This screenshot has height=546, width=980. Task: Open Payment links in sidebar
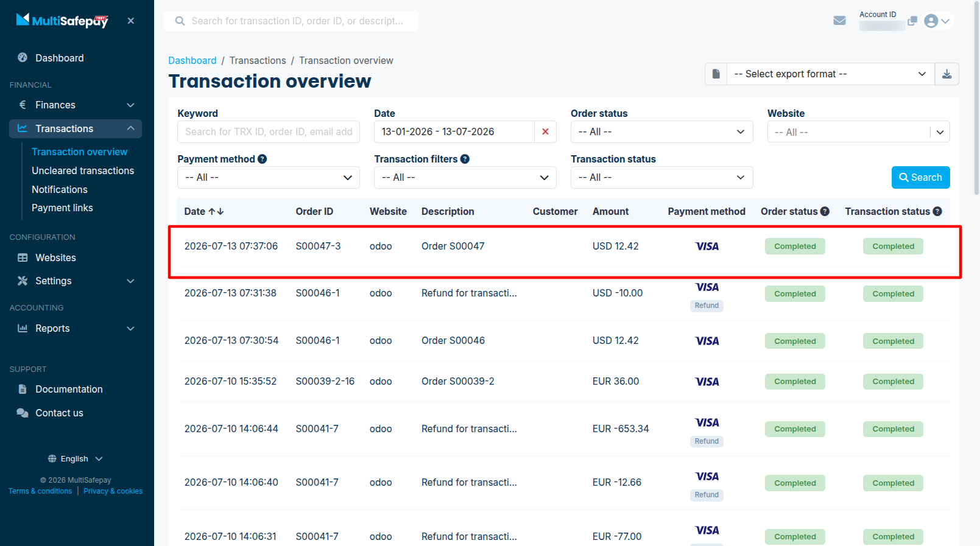click(62, 208)
